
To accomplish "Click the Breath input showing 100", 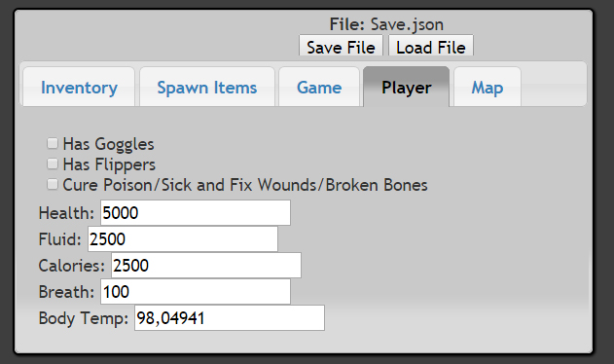I will pos(196,292).
